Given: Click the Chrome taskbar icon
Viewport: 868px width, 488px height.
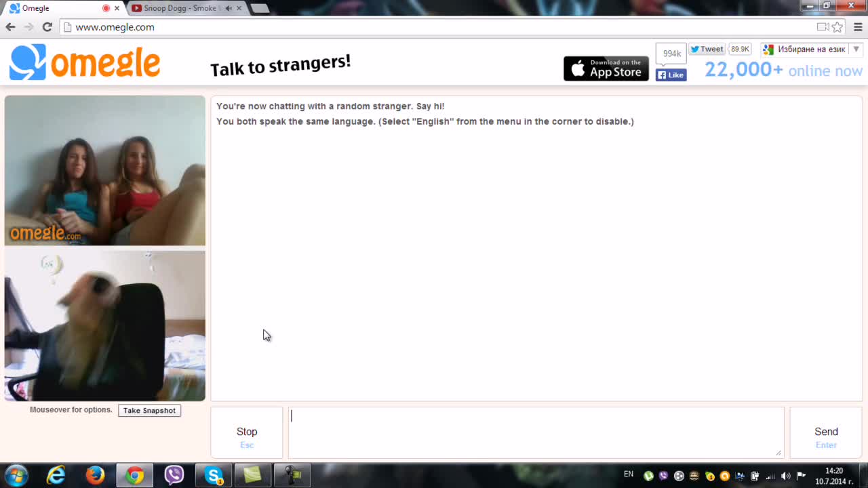Looking at the screenshot, I should [x=134, y=476].
